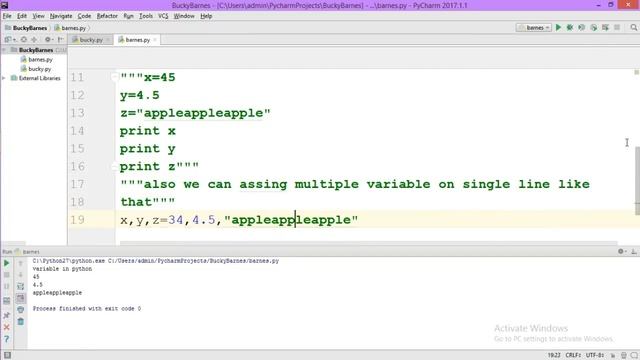Hide the Project tool window
The height and width of the screenshot is (360, 640).
point(60,40)
